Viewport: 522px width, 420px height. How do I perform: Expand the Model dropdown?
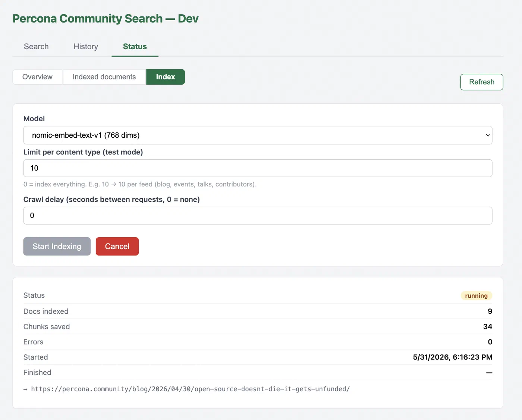tap(258, 135)
